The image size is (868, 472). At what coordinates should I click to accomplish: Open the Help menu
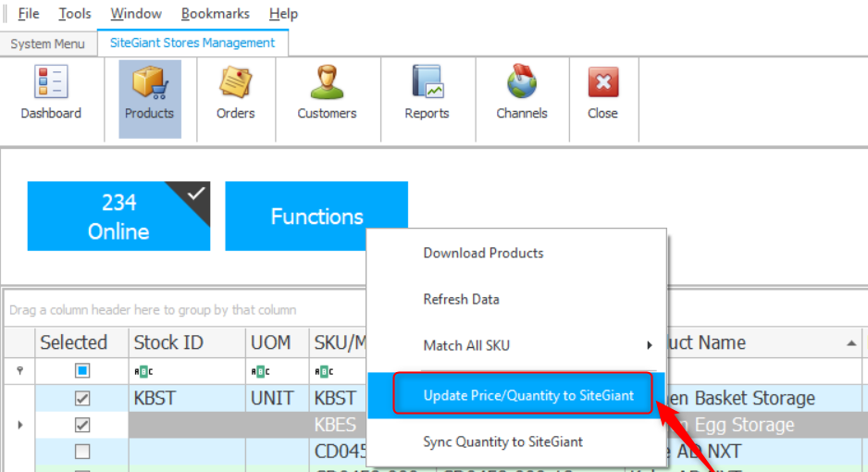283,13
